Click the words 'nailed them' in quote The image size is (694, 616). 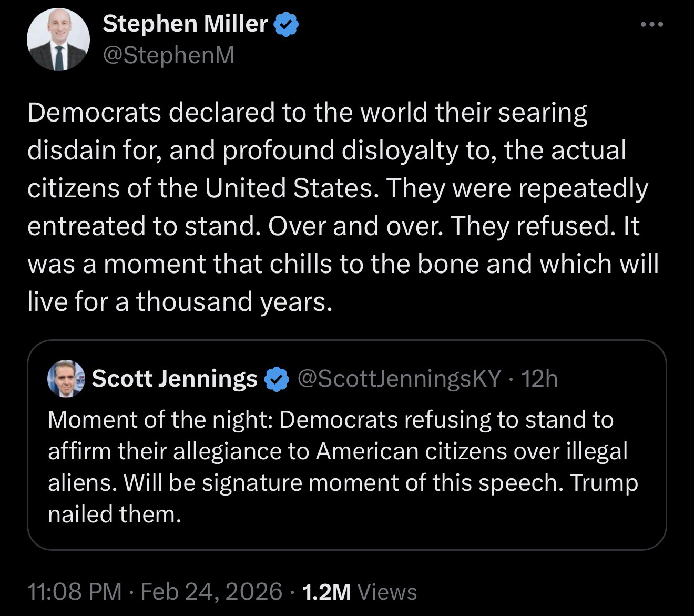click(x=115, y=514)
